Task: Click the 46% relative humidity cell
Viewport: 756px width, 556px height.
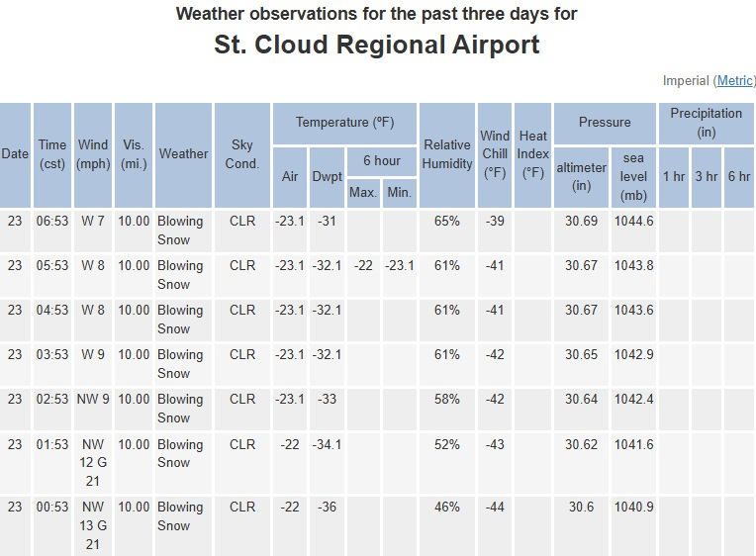Action: 447,507
